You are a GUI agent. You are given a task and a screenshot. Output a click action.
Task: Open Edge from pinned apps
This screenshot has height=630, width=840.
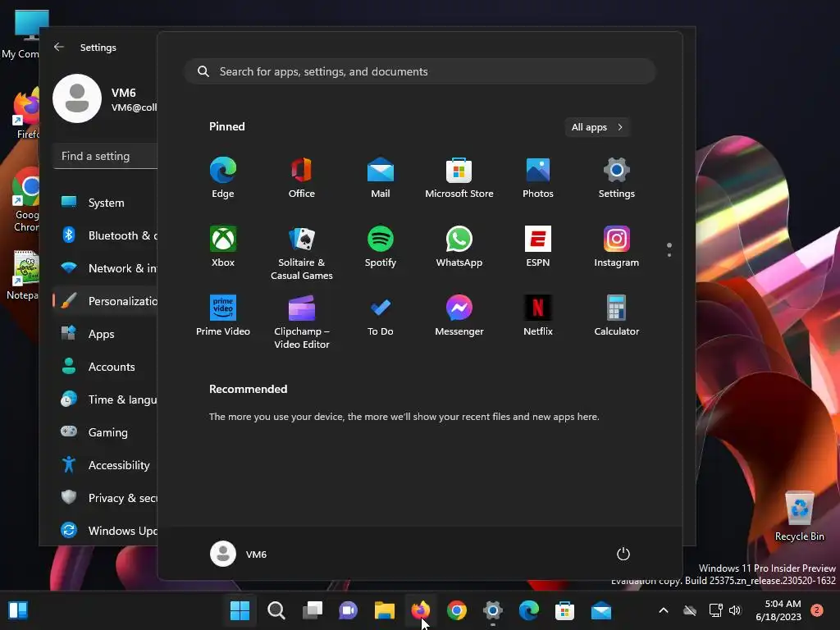(223, 177)
